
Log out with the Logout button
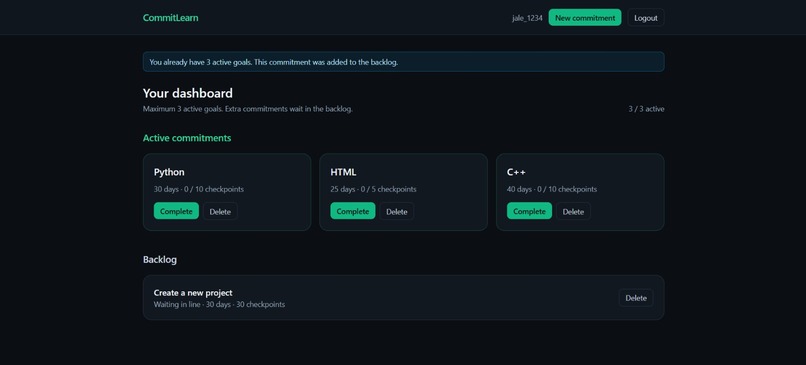click(646, 17)
